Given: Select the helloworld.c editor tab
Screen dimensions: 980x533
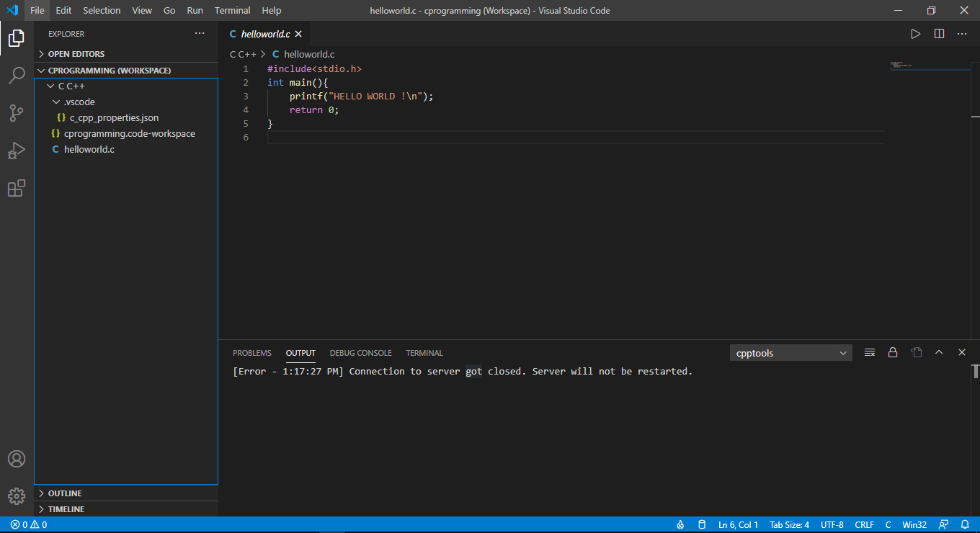Looking at the screenshot, I should click(264, 34).
